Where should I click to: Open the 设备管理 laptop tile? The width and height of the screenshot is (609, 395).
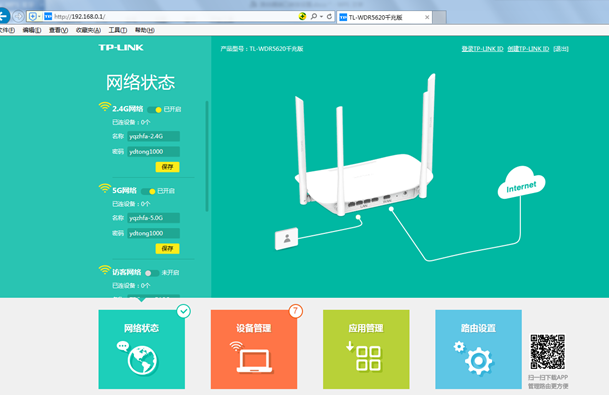254,349
